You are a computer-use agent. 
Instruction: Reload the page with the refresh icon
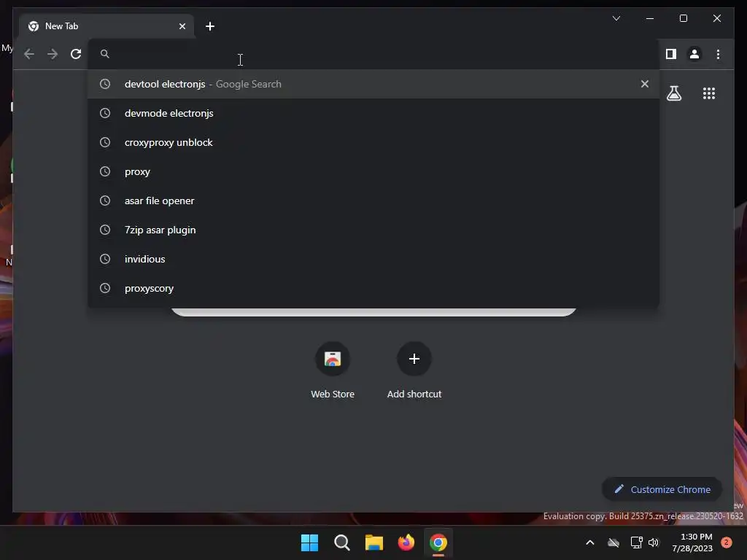click(76, 54)
